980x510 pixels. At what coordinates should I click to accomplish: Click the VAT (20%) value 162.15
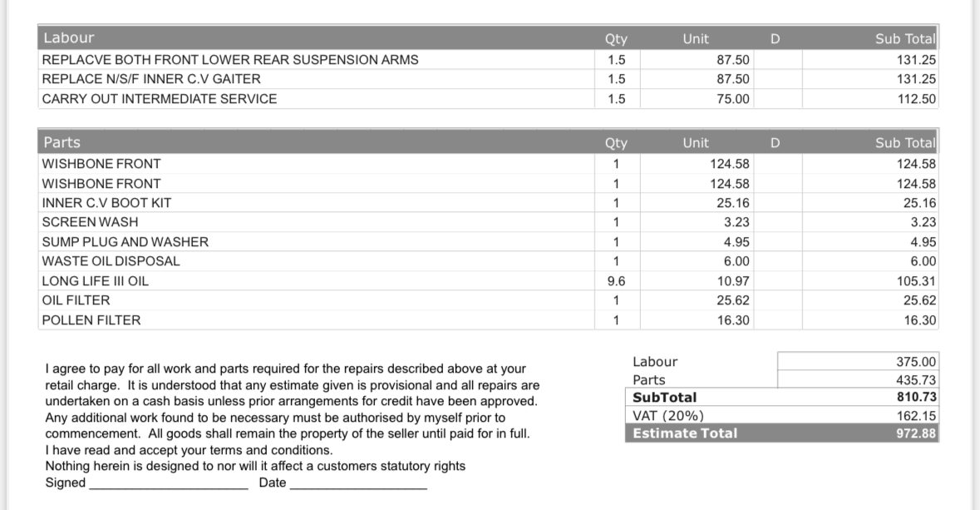click(917, 415)
